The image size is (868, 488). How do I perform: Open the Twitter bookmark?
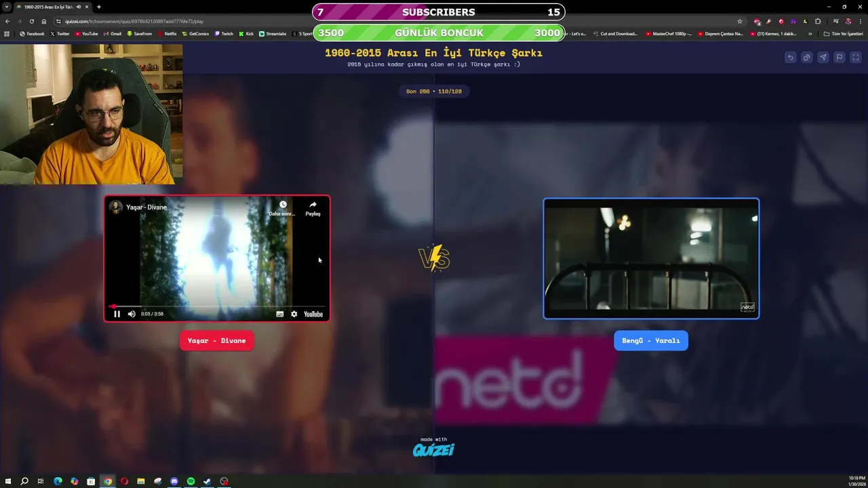(60, 33)
